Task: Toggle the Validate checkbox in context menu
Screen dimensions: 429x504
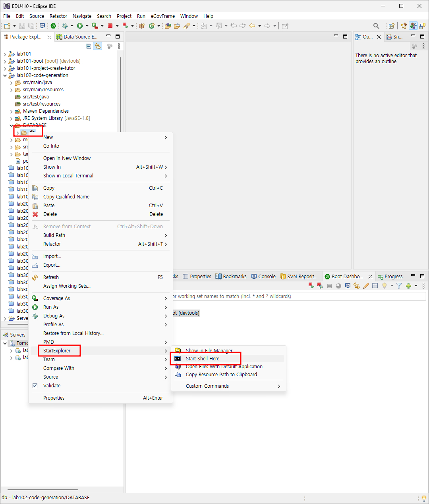Action: click(x=35, y=386)
